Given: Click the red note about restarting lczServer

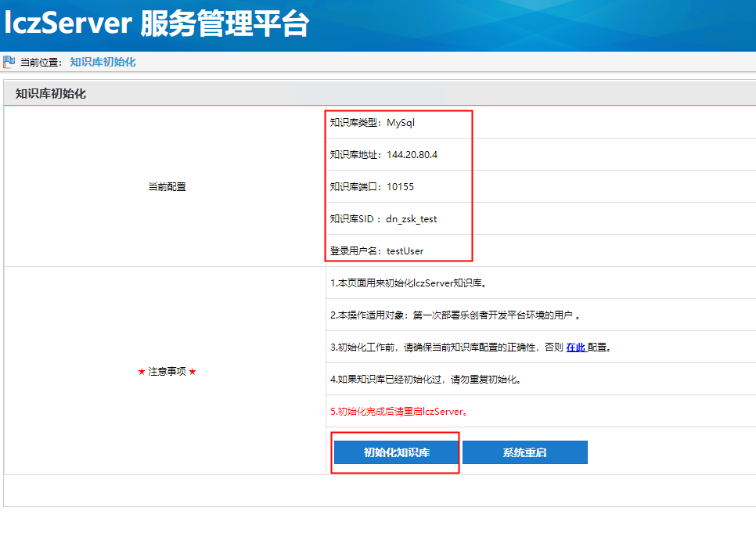Looking at the screenshot, I should tap(399, 412).
